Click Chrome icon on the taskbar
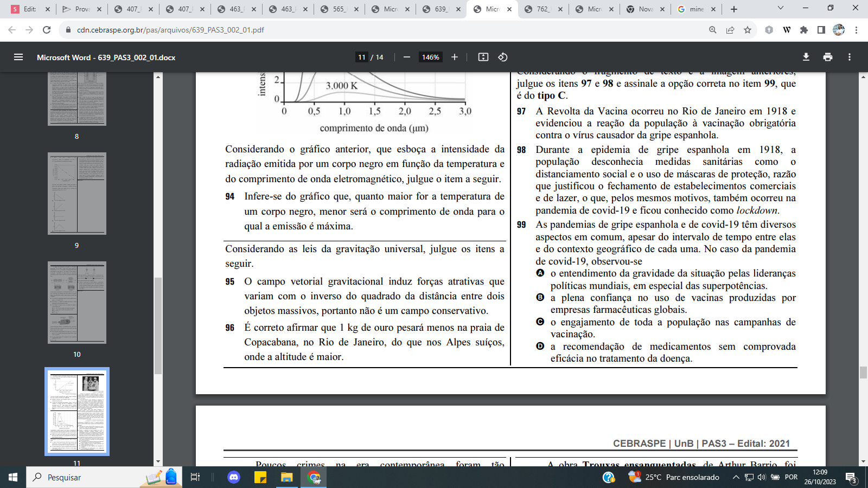 tap(314, 477)
